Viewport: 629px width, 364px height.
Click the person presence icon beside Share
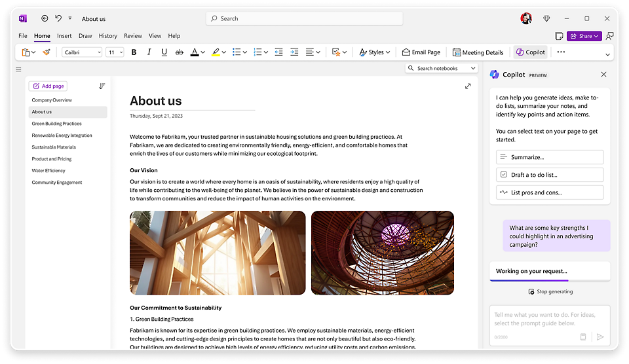click(x=610, y=36)
